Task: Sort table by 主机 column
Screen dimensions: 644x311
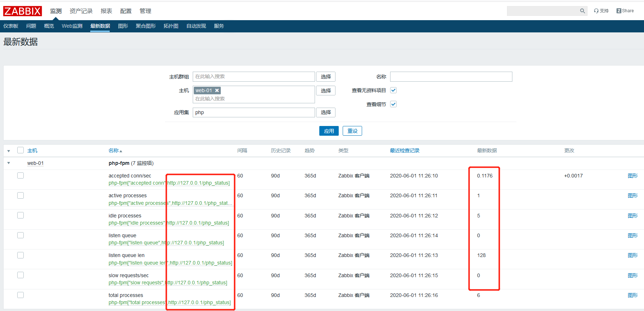Action: pyautogui.click(x=32, y=150)
